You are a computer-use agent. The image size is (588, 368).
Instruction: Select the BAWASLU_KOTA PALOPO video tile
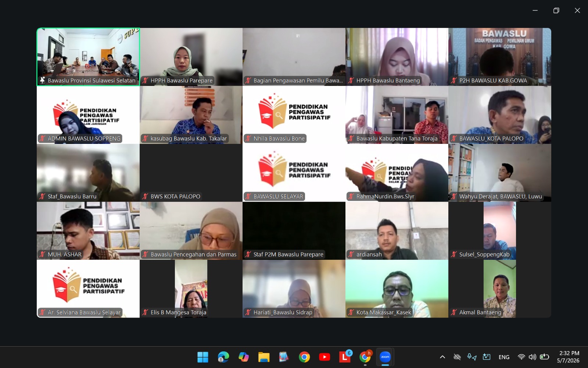coord(500,115)
